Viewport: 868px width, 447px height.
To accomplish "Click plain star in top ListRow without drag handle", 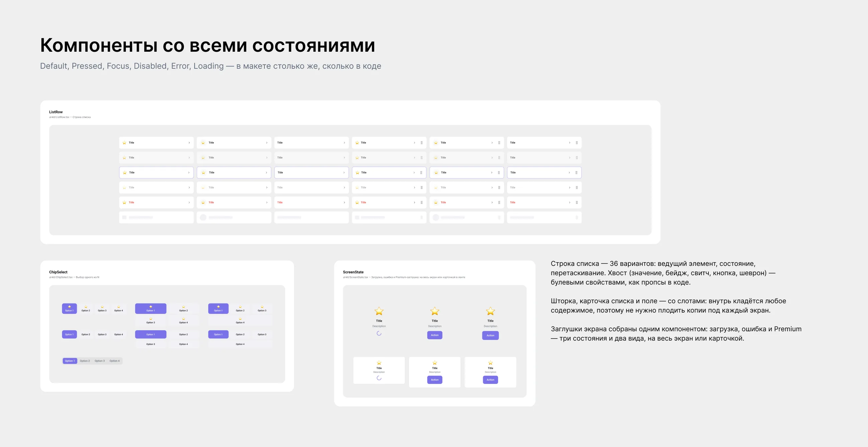I will 124,143.
